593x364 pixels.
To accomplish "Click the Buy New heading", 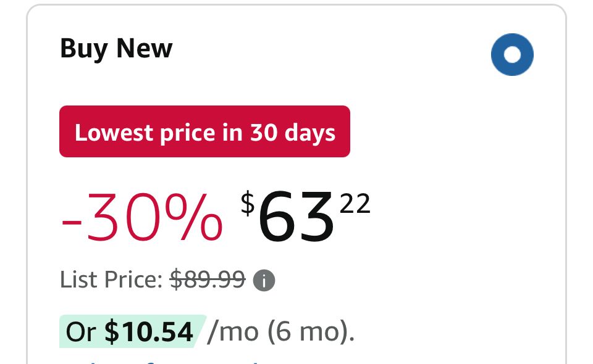I will pos(116,49).
